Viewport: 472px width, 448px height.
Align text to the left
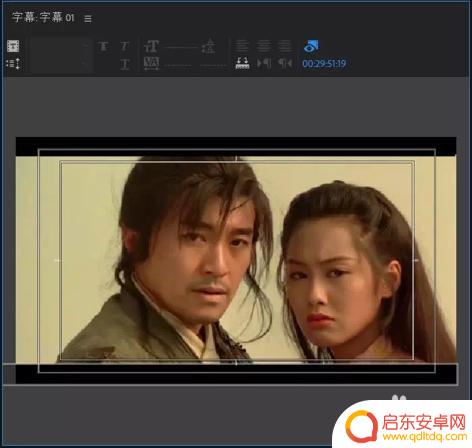coord(242,46)
